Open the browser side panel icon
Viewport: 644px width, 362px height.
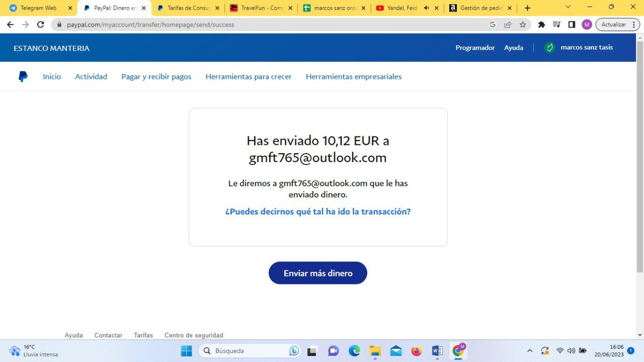coord(572,25)
